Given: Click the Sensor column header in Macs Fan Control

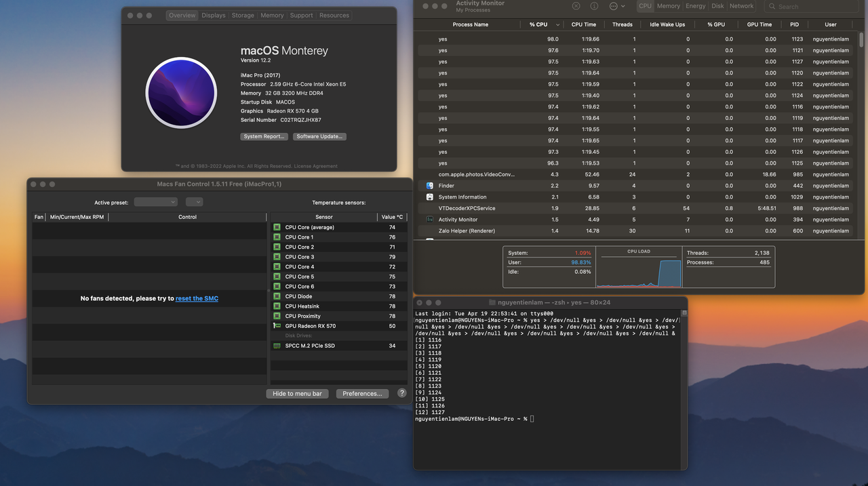Looking at the screenshot, I should click(x=324, y=217).
